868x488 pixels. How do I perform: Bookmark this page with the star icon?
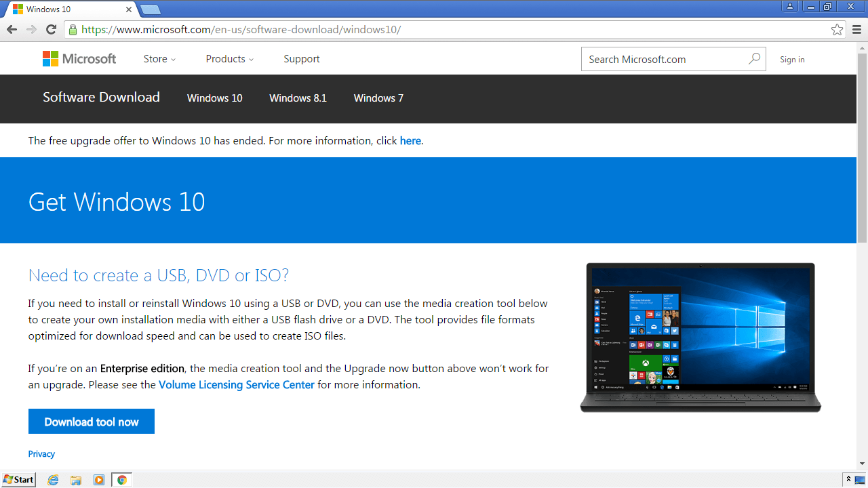pos(837,30)
